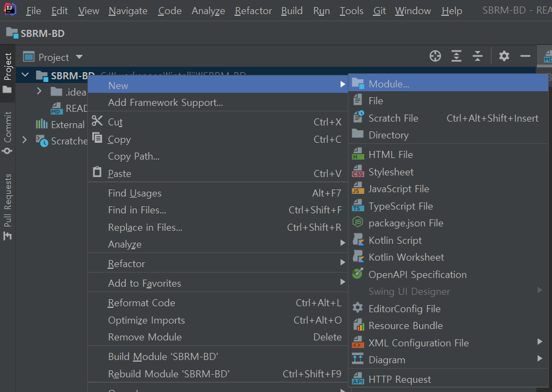Select the External Libraries tree item
552x392 pixels.
pyautogui.click(x=61, y=124)
